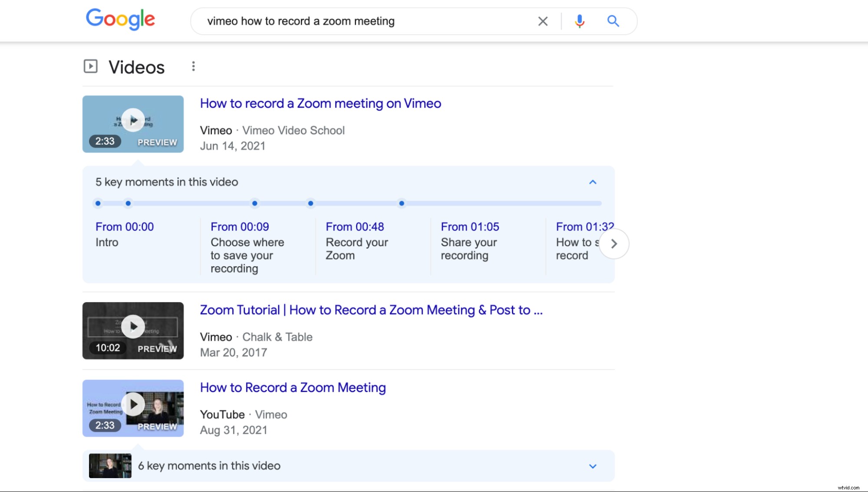Click the Google logo to return home
The height and width of the screenshot is (492, 868).
pos(120,20)
